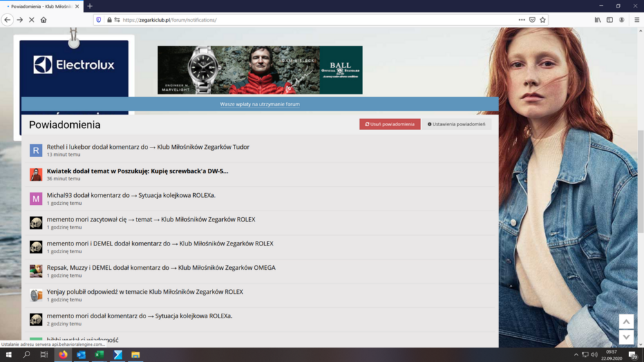This screenshot has width=644, height=362.
Task: Stop page loading with the X button
Action: (31, 20)
